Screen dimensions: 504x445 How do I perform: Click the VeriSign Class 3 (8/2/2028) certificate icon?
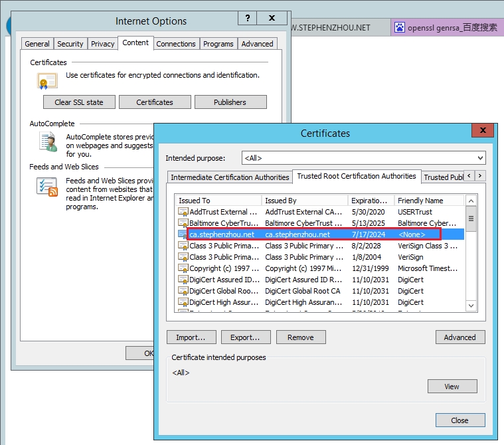click(183, 246)
